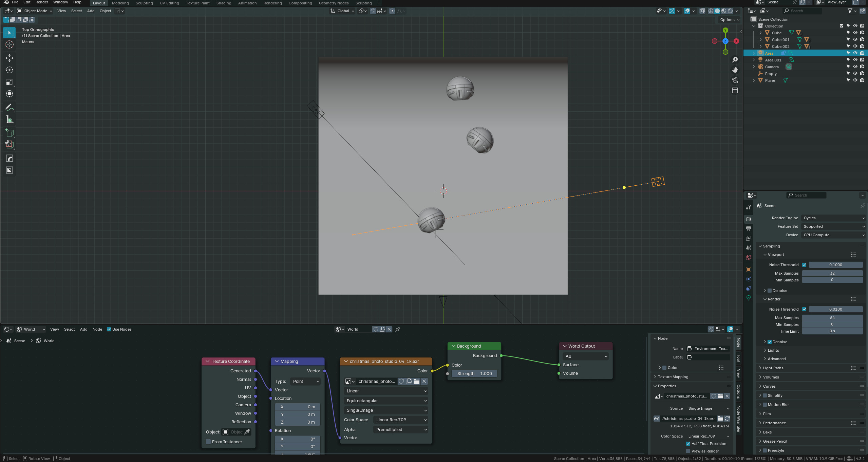Open the Render menu in the top bar
This screenshot has width=868, height=462.
click(x=42, y=2)
